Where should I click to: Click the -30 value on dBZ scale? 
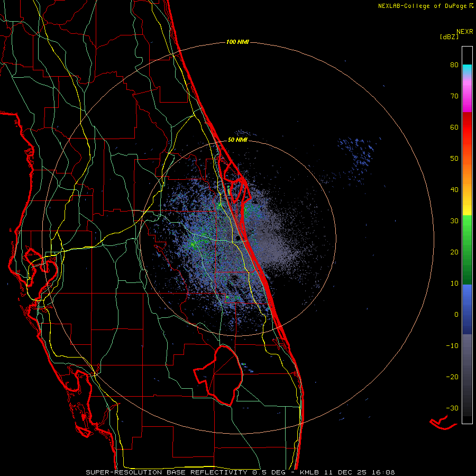click(452, 408)
